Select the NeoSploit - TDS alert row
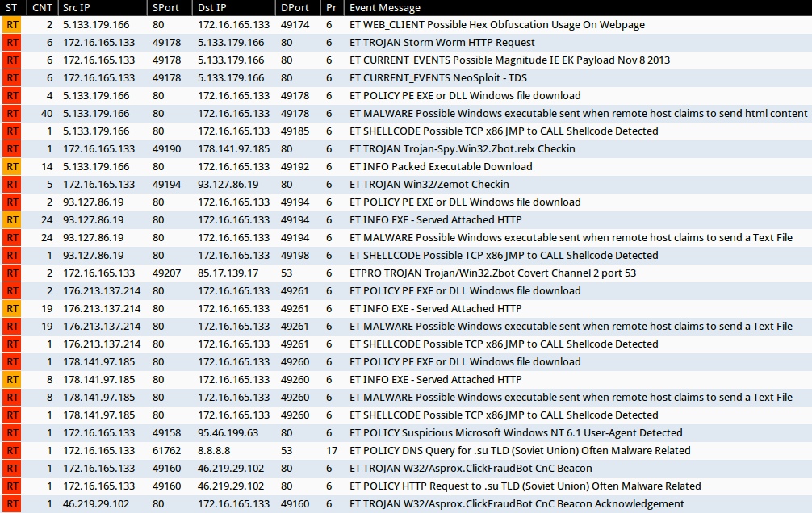 437,78
